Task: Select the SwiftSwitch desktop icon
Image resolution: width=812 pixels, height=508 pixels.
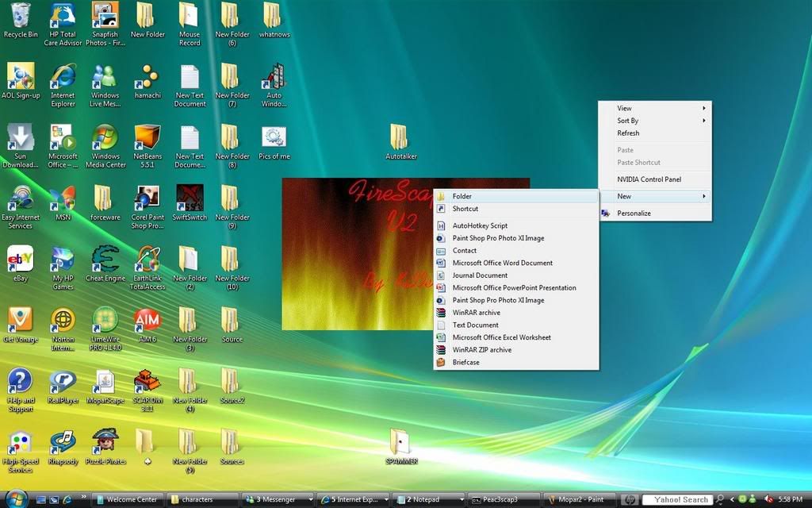Action: 190,203
